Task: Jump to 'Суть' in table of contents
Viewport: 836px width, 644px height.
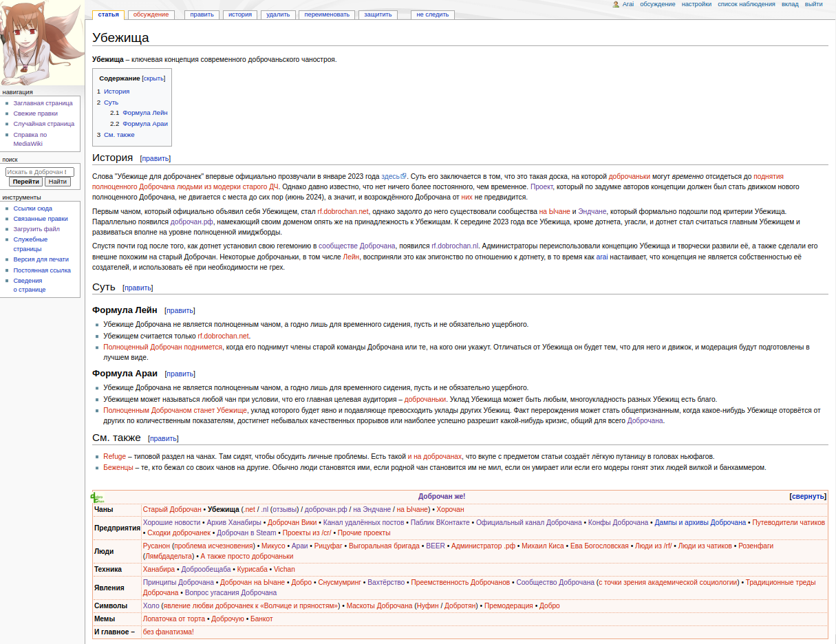Action: pyautogui.click(x=111, y=103)
